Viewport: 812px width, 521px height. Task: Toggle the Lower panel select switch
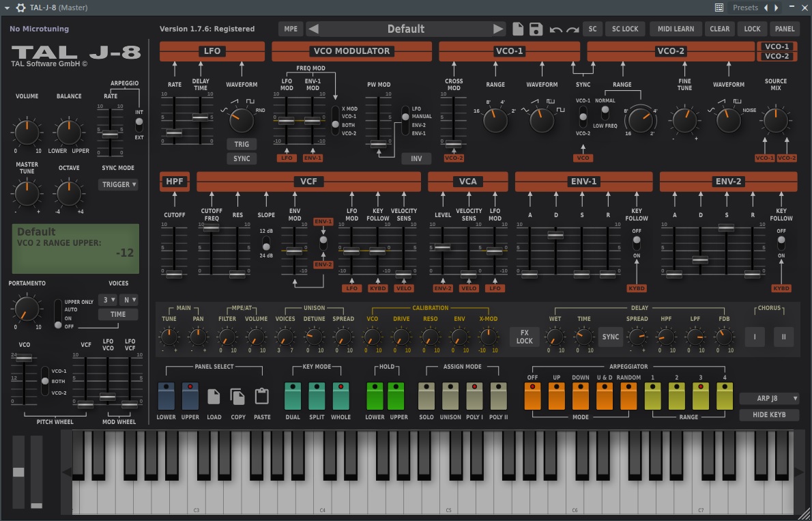[166, 396]
